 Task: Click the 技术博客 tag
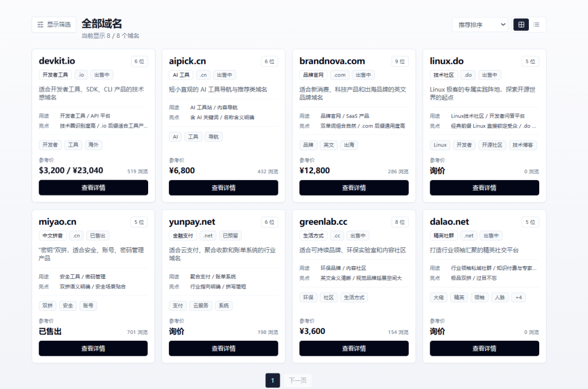coord(523,145)
